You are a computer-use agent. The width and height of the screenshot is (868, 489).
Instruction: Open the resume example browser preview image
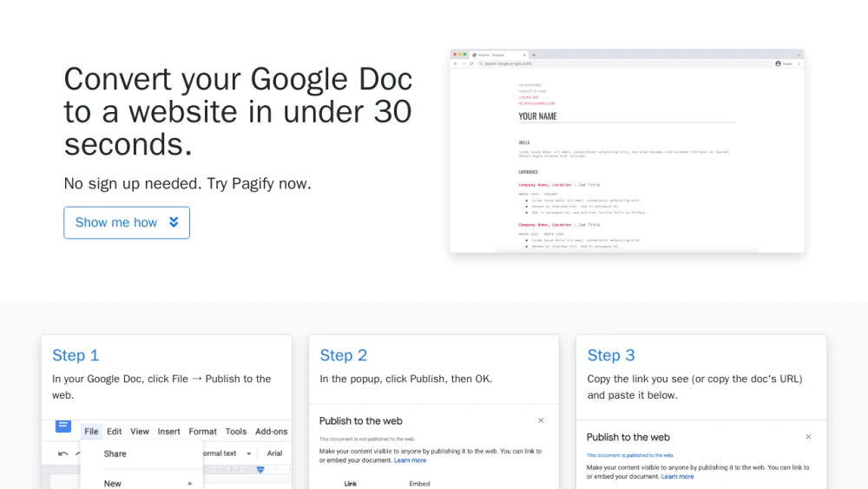pyautogui.click(x=628, y=151)
